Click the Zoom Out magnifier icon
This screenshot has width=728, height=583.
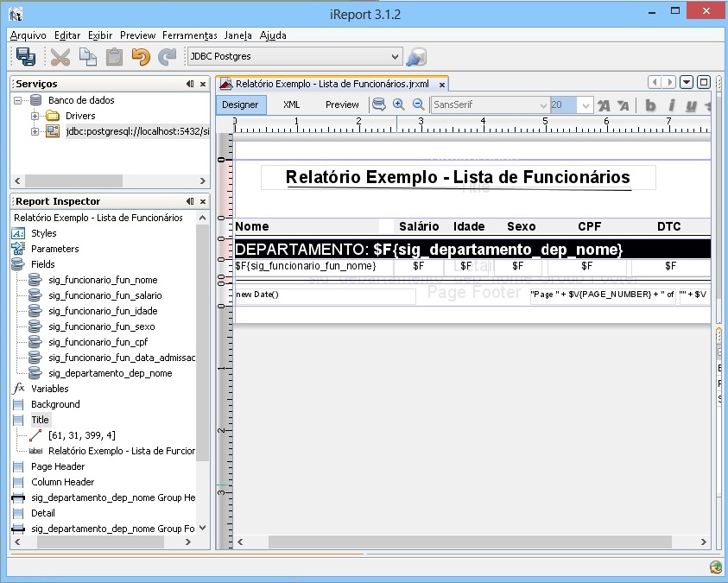(x=418, y=105)
